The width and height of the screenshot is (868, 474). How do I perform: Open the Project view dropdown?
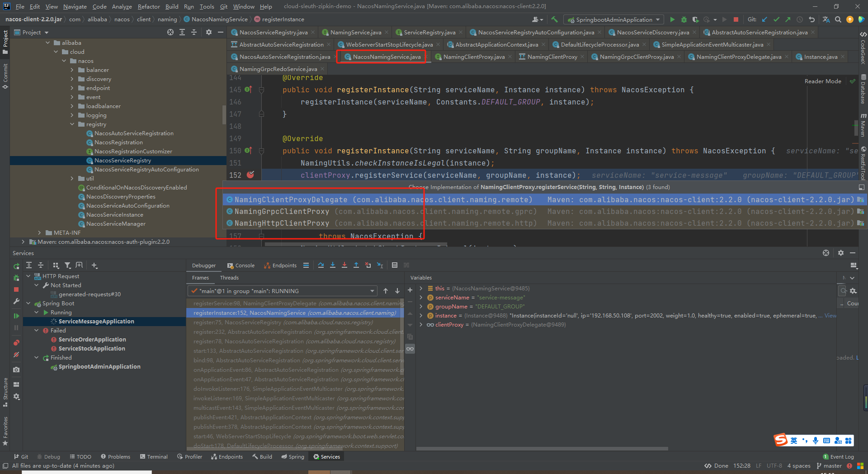coord(31,32)
